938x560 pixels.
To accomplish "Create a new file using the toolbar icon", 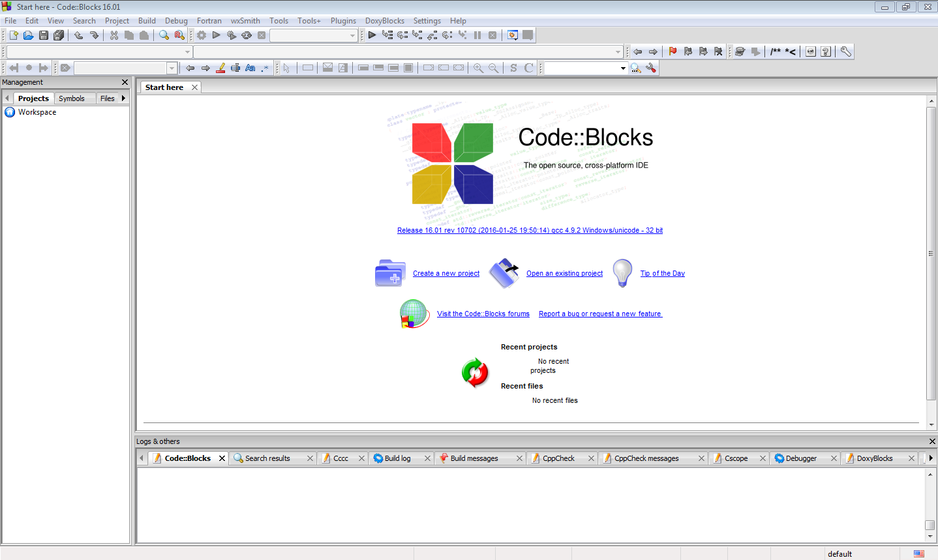I will pos(12,35).
